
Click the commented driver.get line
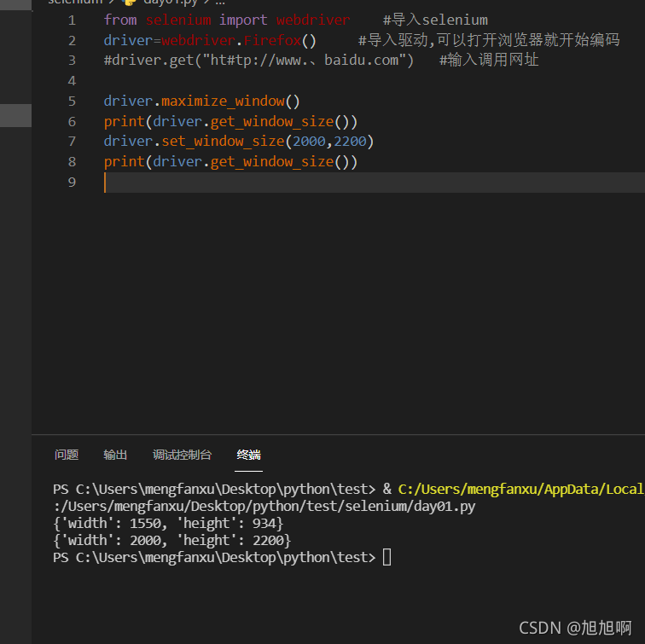point(259,60)
